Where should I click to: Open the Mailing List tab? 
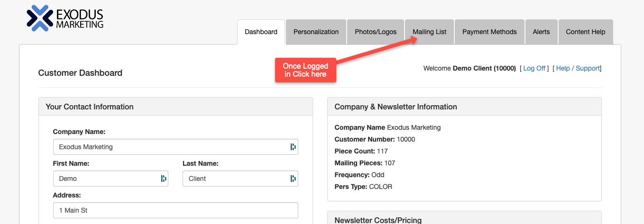tap(430, 32)
